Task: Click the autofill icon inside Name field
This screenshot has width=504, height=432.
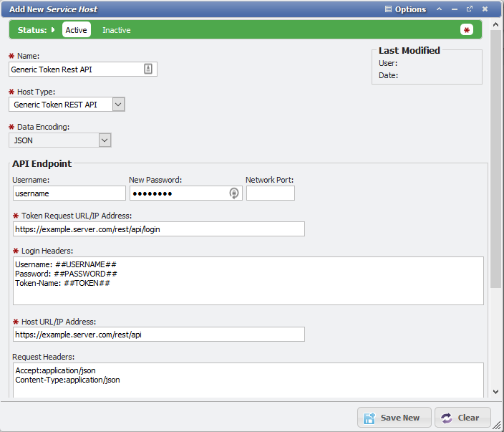Action: (148, 69)
